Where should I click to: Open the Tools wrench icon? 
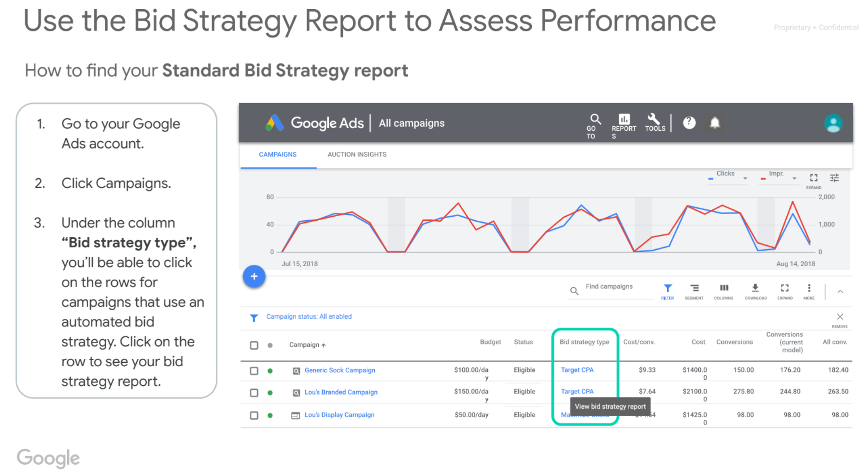pos(654,118)
